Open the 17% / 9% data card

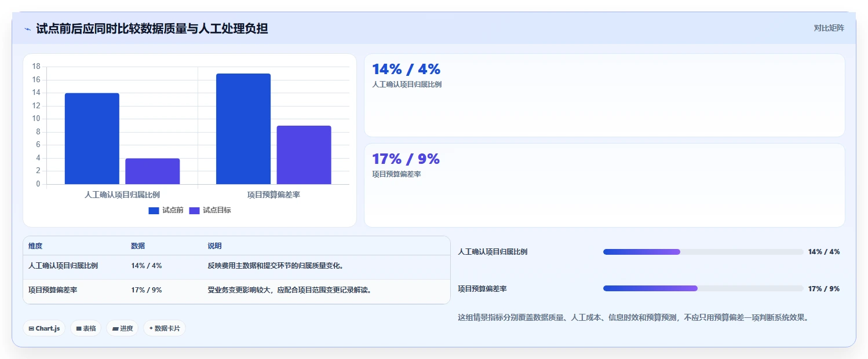point(604,185)
